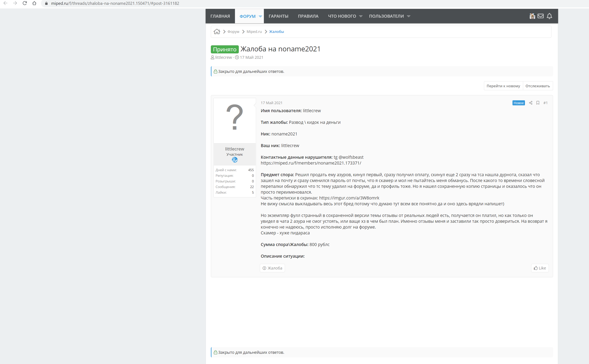Expand the ЧТО НОВОГО dropdown arrow
The image size is (589, 364).
click(361, 16)
